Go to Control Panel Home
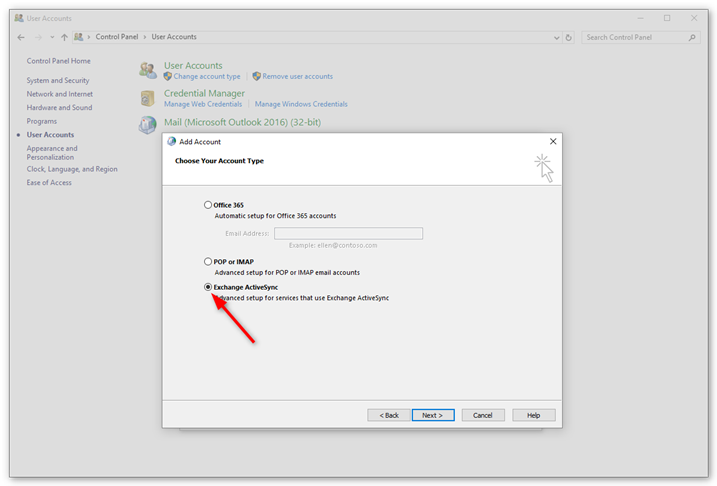 (59, 61)
